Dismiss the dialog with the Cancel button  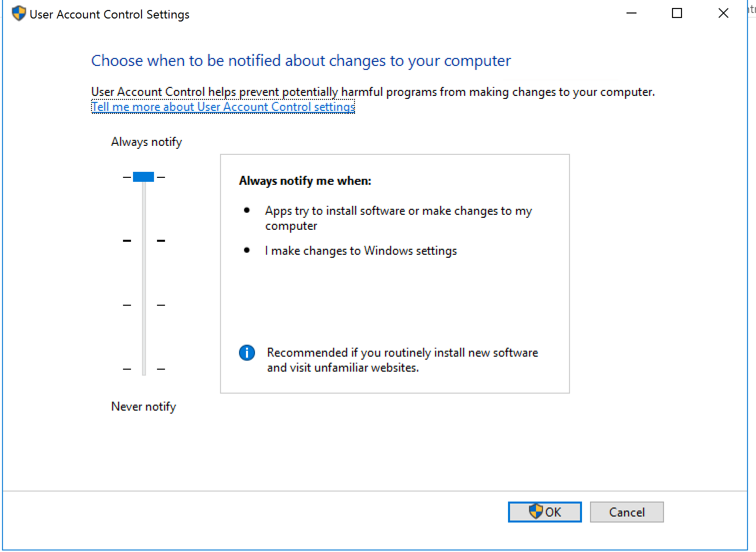pos(626,512)
